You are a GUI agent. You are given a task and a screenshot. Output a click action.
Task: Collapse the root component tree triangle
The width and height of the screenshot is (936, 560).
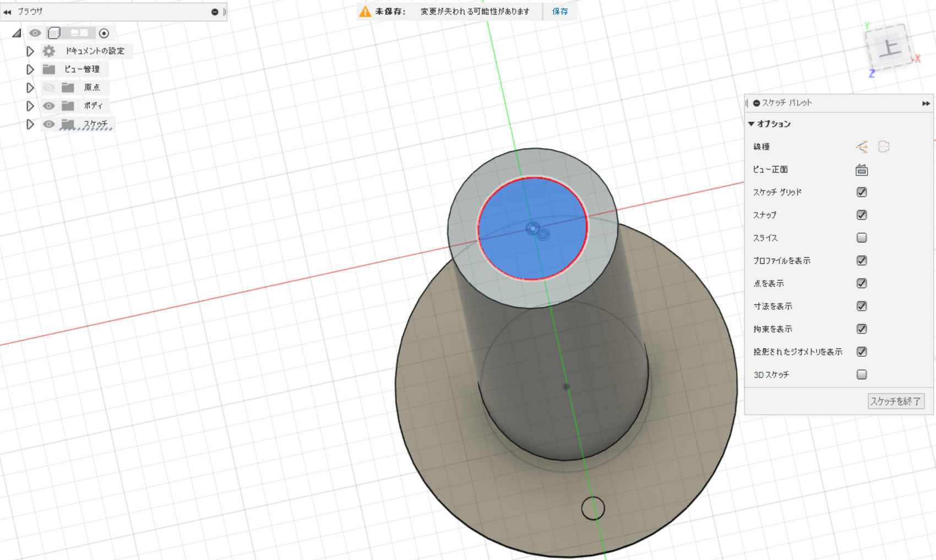[17, 34]
